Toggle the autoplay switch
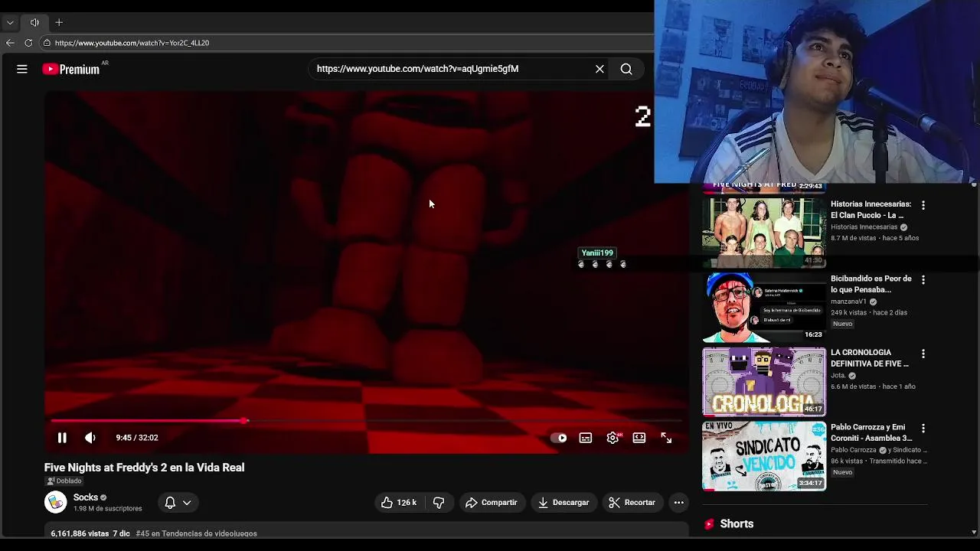980x551 pixels. (x=560, y=438)
